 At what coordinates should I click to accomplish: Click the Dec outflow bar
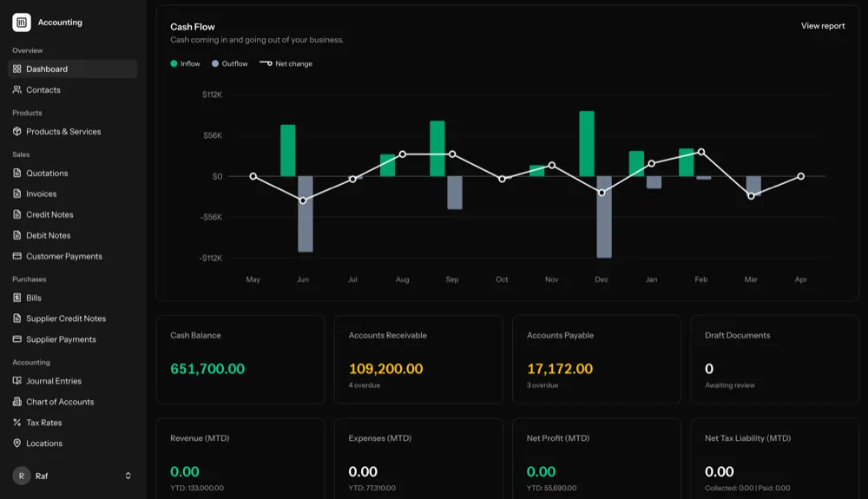tap(604, 217)
